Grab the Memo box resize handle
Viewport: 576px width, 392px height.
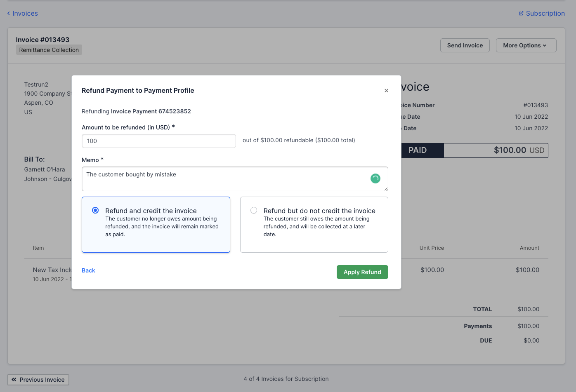[x=386, y=189]
